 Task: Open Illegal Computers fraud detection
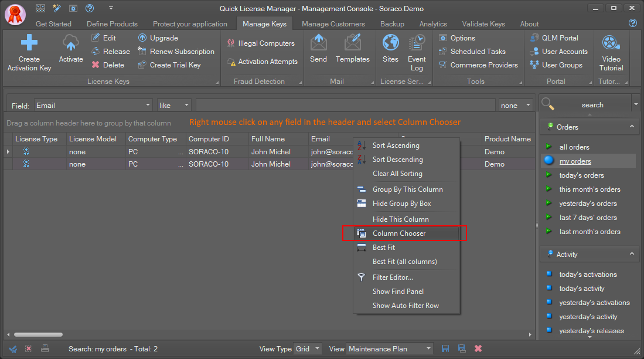coord(261,43)
